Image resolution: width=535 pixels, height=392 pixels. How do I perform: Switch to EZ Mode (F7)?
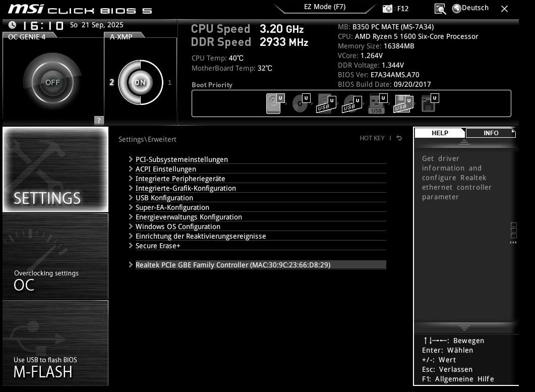click(x=325, y=7)
